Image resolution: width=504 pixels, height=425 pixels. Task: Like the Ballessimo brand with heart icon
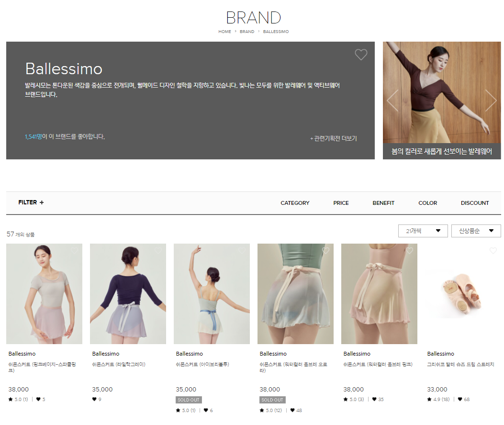[x=361, y=55]
